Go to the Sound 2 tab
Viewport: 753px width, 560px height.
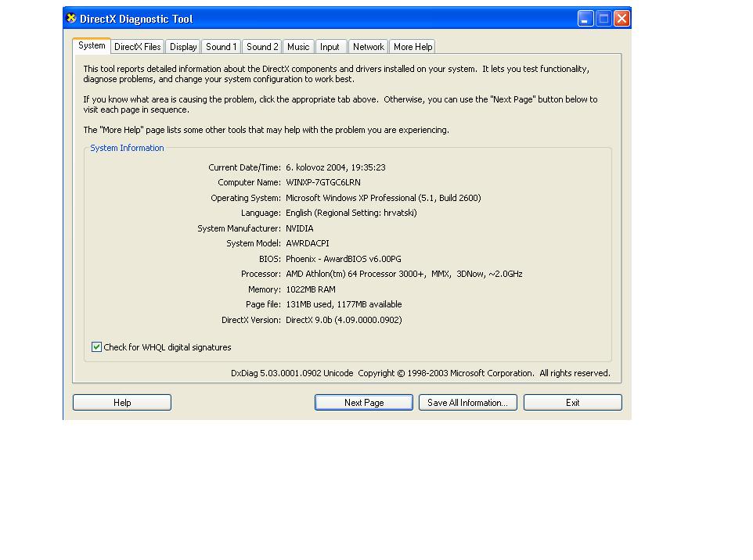pyautogui.click(x=261, y=47)
